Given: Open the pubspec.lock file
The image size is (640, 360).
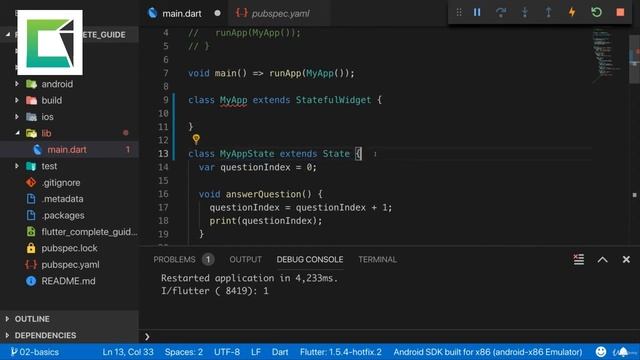Looking at the screenshot, I should pyautogui.click(x=69, y=248).
